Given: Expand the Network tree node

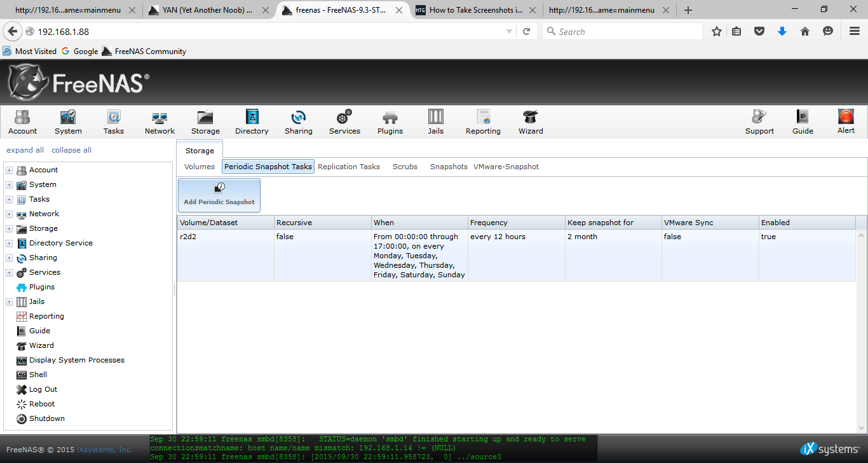Looking at the screenshot, I should click(9, 214).
